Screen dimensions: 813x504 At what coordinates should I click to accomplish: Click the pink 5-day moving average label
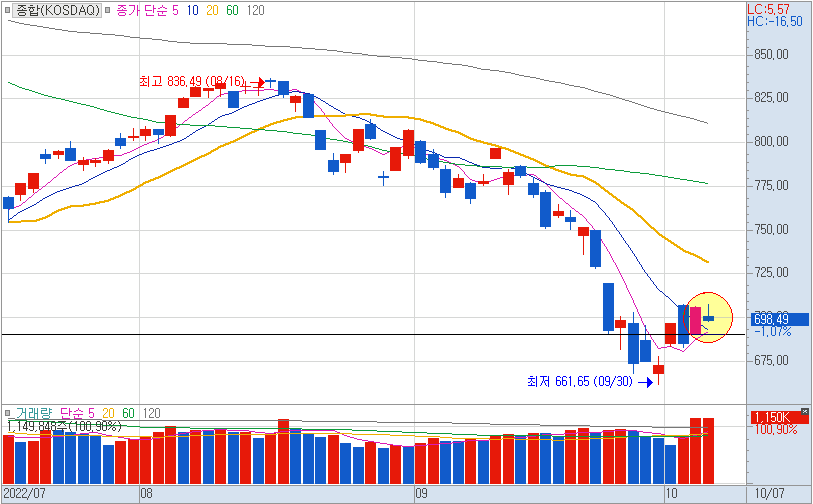tap(175, 10)
